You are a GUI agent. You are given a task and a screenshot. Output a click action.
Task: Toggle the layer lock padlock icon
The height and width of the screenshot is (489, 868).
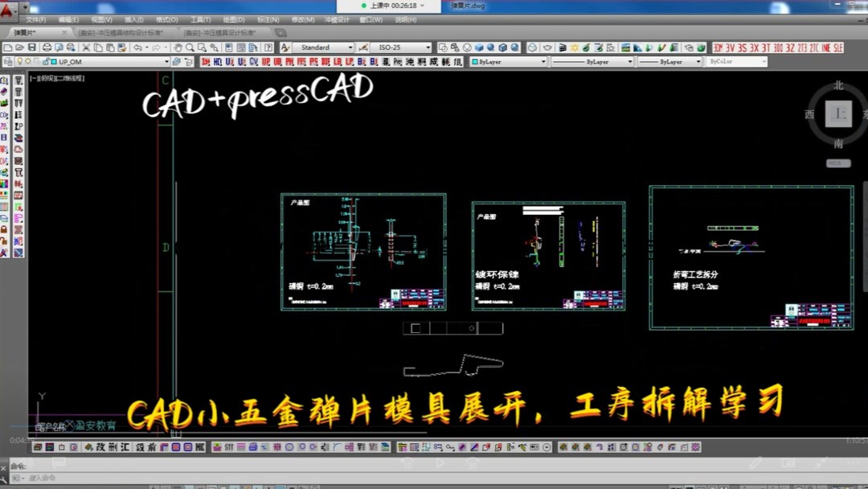pos(46,61)
